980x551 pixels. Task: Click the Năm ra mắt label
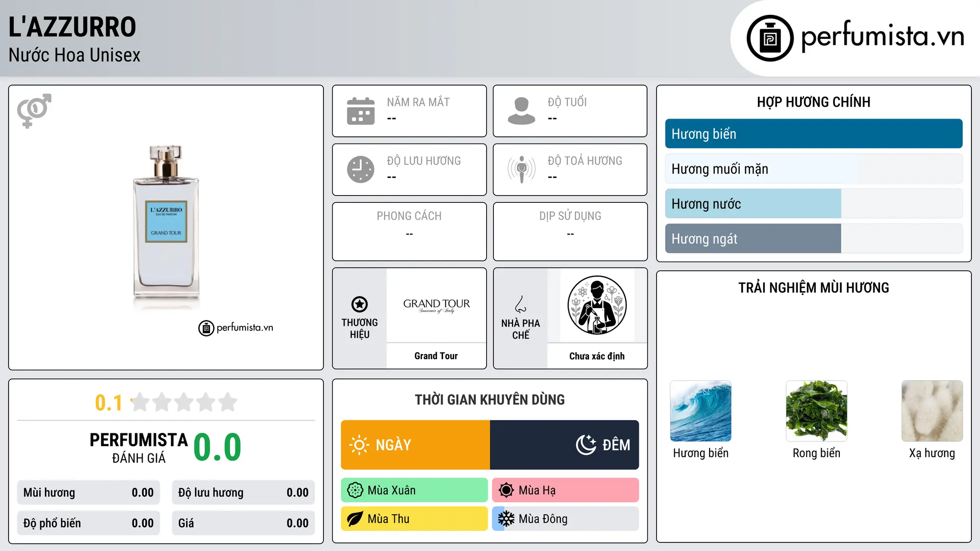point(418,102)
